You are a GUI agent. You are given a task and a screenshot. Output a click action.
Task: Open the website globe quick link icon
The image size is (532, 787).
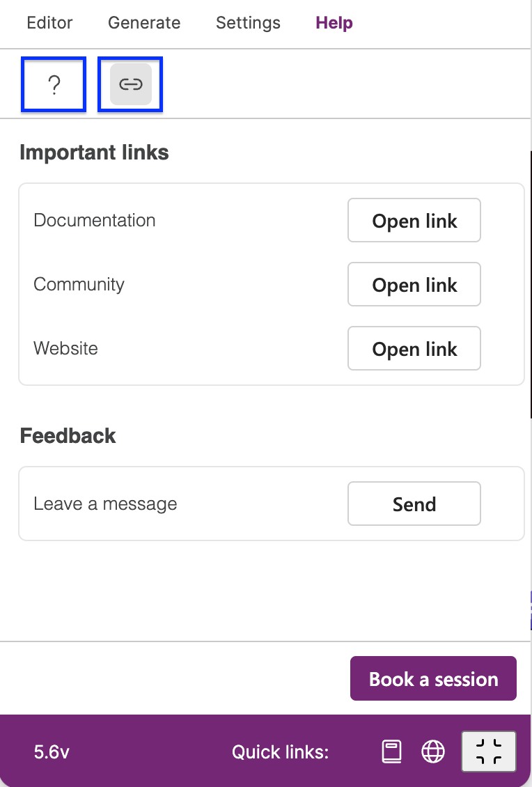(x=432, y=751)
